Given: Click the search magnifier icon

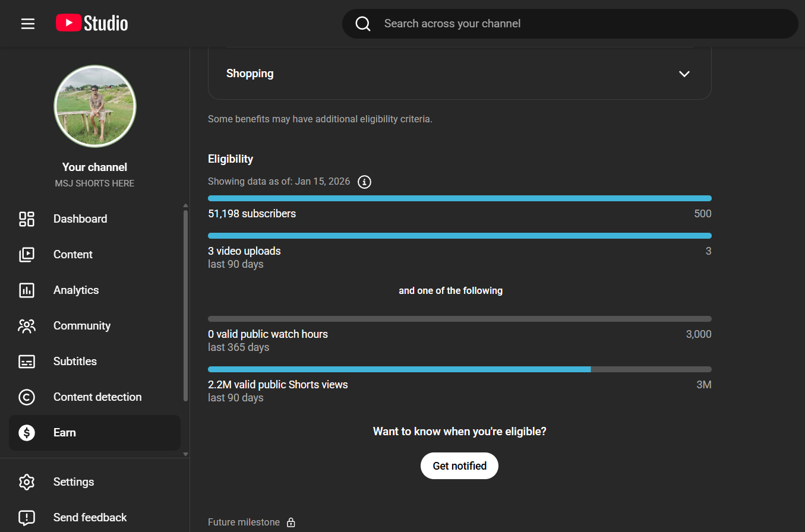Looking at the screenshot, I should click(363, 24).
